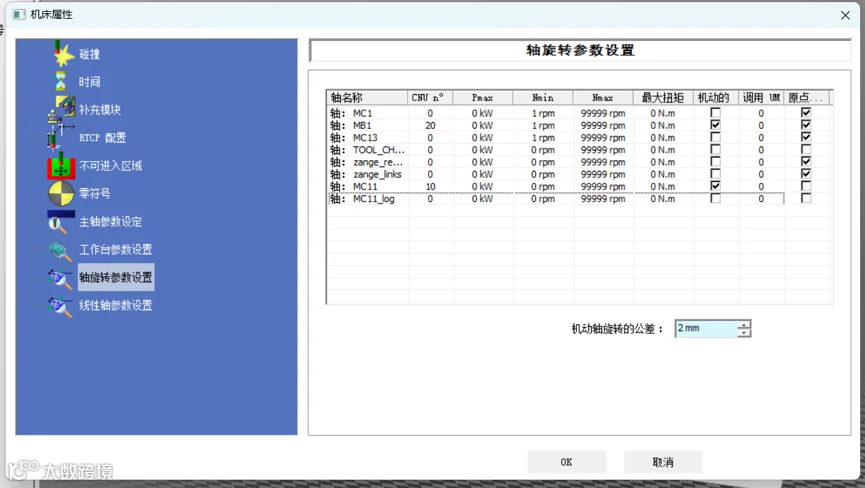Go to 补充模块 section

[x=100, y=110]
